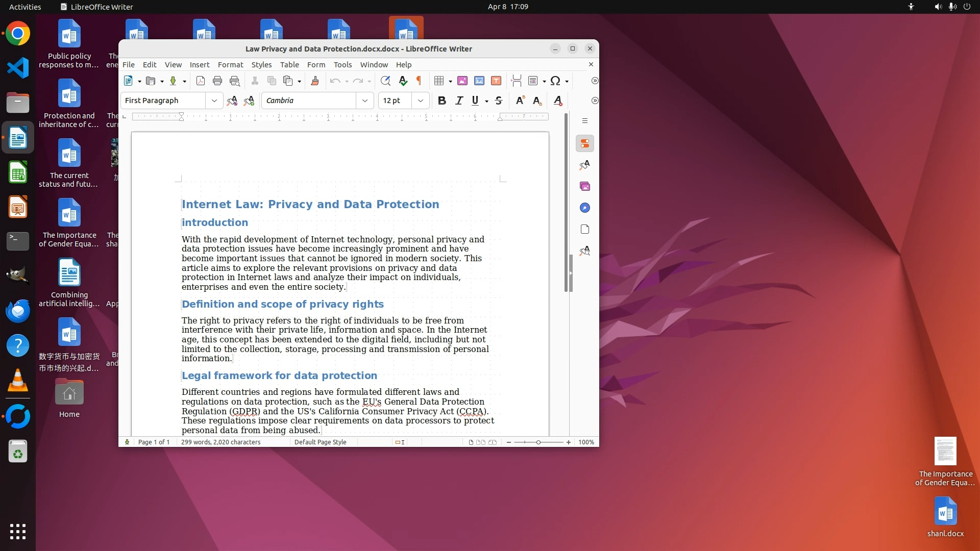Export document directly as PDF
Image resolution: width=980 pixels, height=551 pixels.
coord(201,81)
